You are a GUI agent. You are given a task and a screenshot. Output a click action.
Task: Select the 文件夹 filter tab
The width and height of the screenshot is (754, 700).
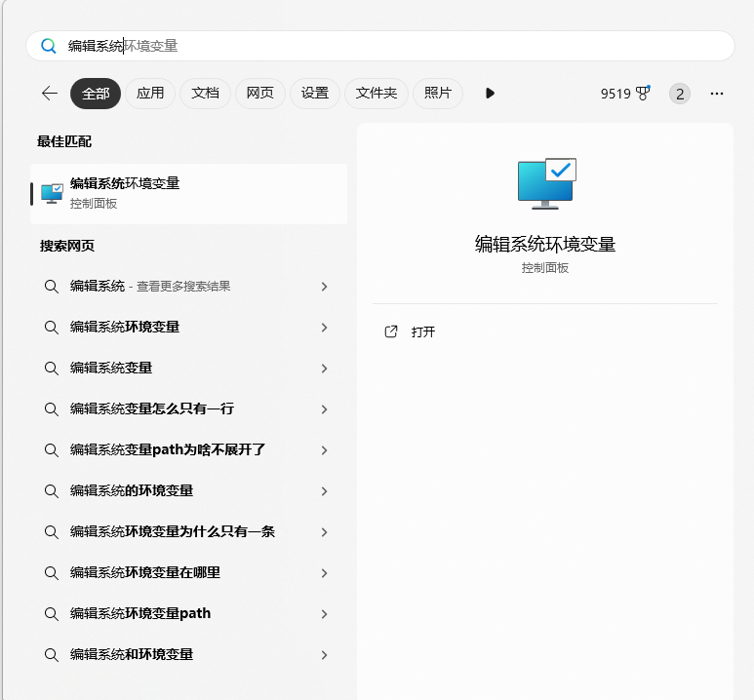point(376,94)
